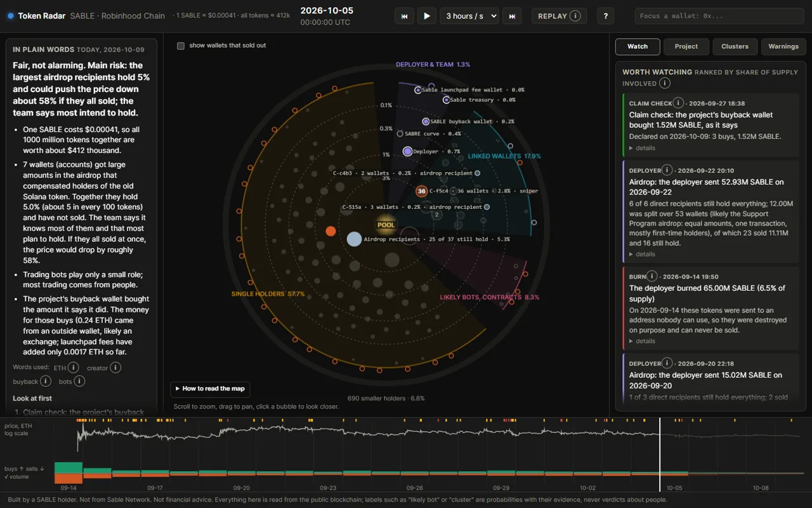Click the white playhead line on the timeline

(660, 455)
